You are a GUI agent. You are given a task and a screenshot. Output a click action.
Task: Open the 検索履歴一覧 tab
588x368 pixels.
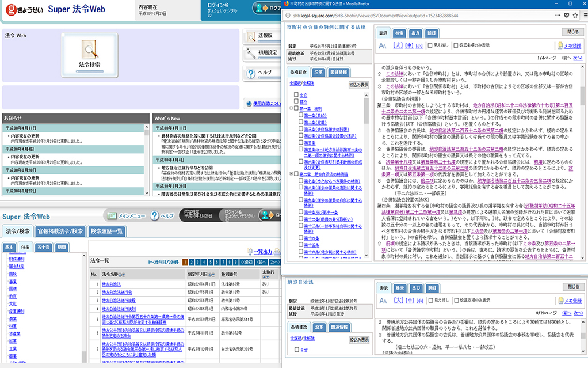point(107,232)
